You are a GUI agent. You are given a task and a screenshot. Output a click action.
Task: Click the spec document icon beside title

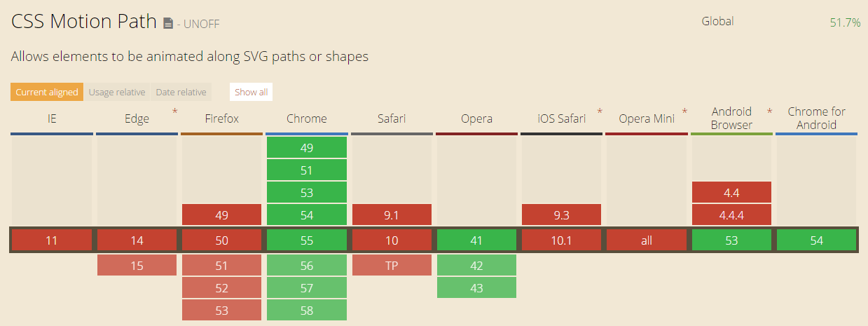168,24
